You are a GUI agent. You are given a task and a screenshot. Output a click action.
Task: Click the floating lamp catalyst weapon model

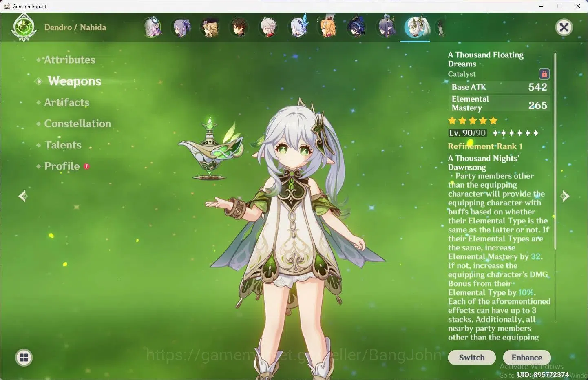tap(211, 149)
